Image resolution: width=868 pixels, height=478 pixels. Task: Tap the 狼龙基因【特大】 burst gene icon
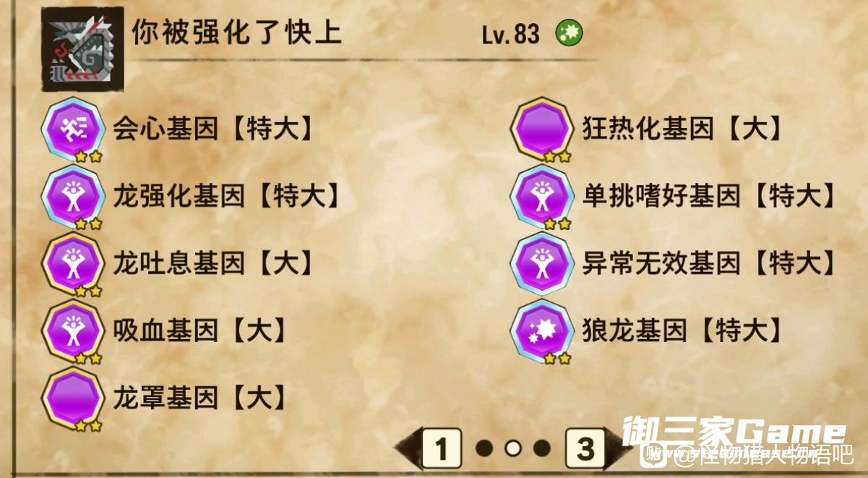541,330
